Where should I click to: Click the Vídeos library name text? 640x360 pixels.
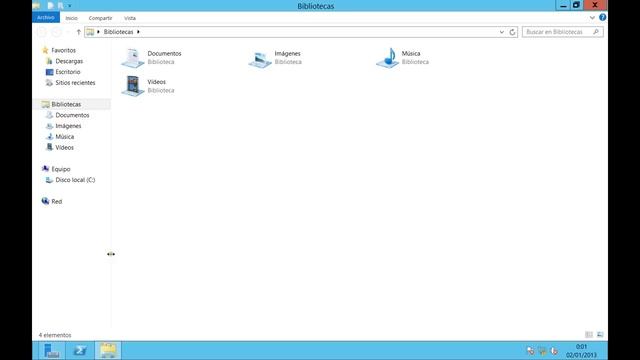coord(157,82)
